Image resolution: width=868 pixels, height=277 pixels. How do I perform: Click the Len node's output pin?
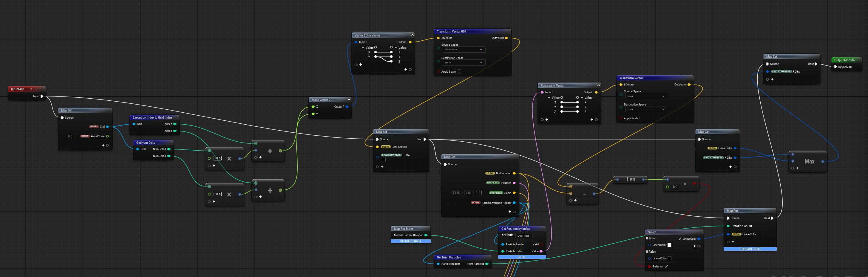[x=643, y=180]
